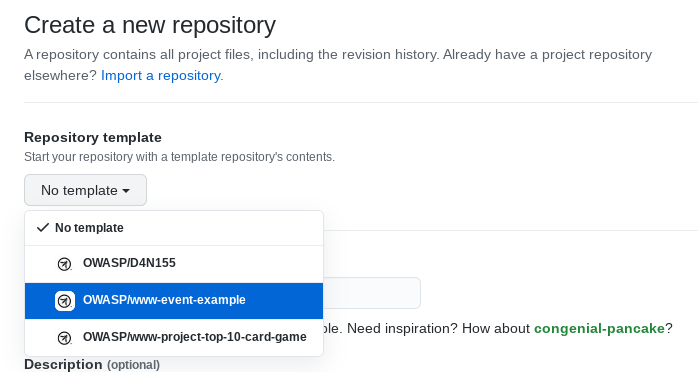Click the OWASP/D4N155 avatar icon
Image resolution: width=698 pixels, height=372 pixels.
click(65, 264)
